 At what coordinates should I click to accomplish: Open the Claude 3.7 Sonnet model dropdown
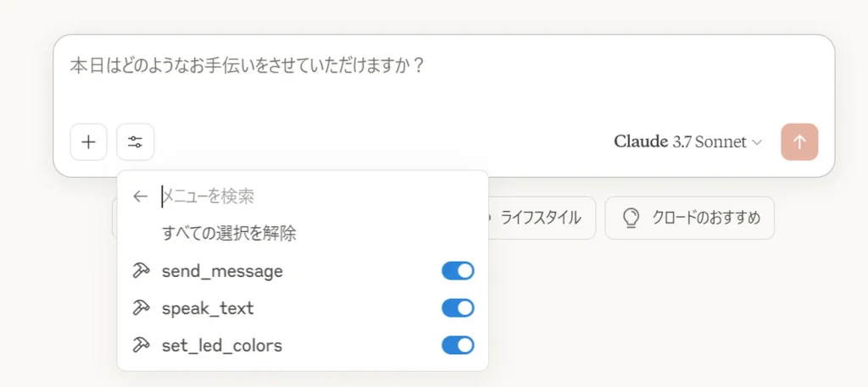688,142
